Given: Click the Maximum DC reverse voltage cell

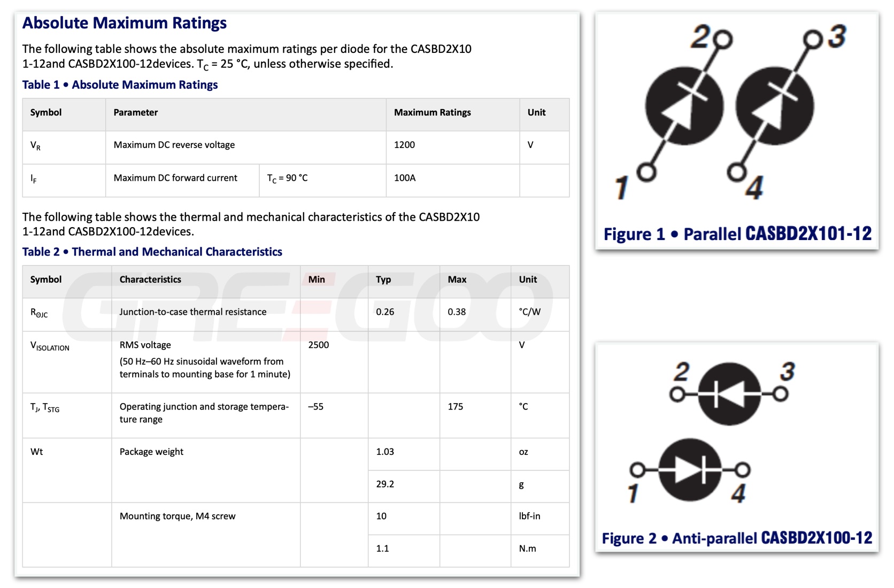Looking at the screenshot, I should 246,148.
